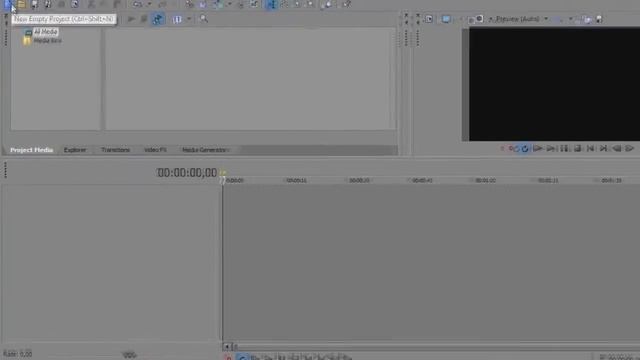
Task: Open the Undo history dropdown arrow
Action: coord(149,4)
